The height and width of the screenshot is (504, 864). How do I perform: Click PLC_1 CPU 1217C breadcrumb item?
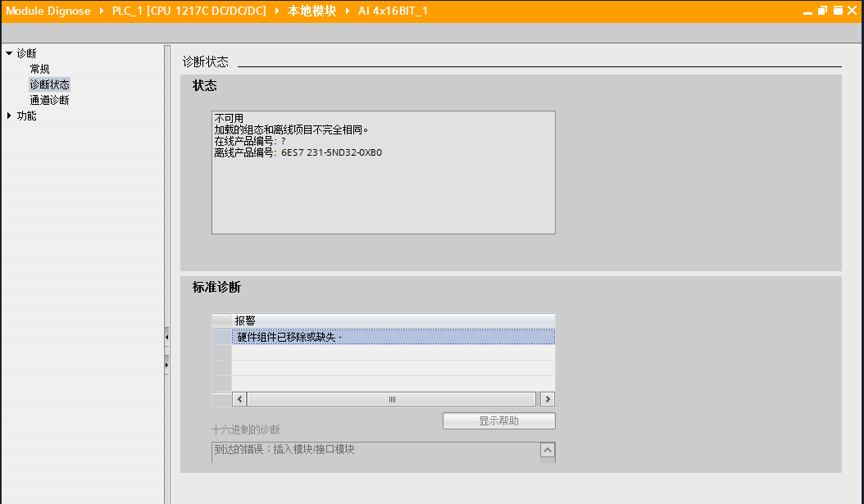tap(189, 11)
